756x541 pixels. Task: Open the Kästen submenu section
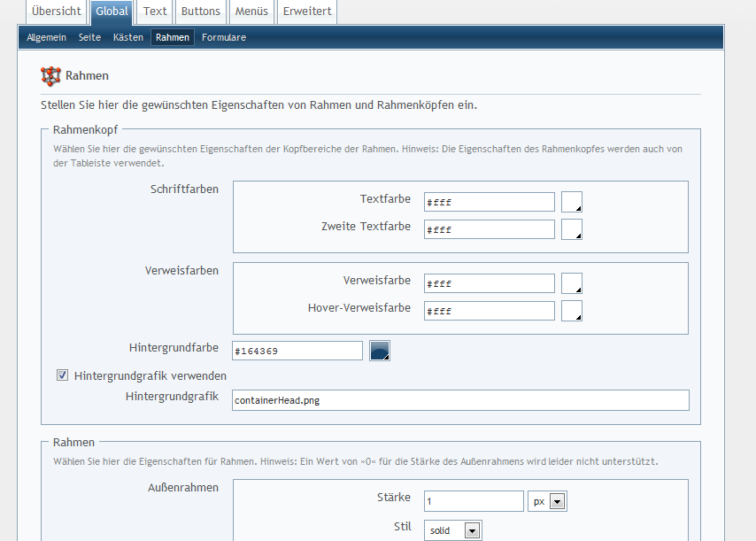tap(128, 37)
